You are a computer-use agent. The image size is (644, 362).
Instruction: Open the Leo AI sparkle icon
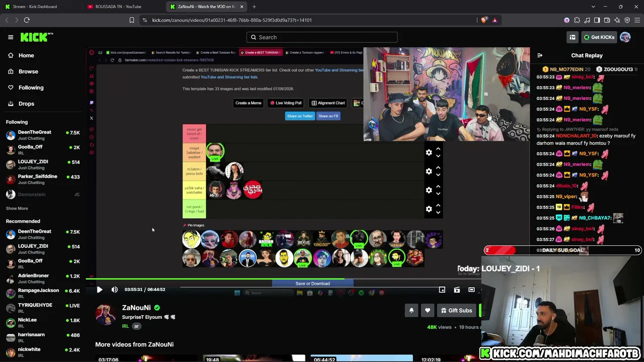(617, 20)
